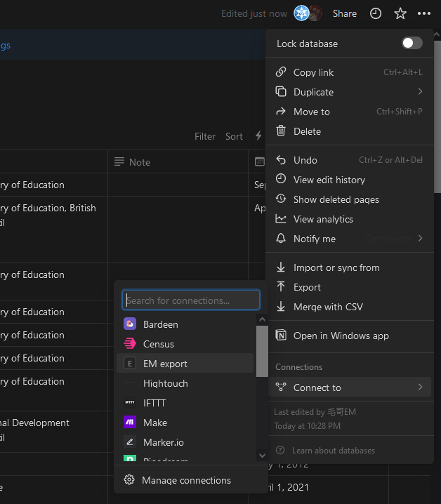The width and height of the screenshot is (441, 504).
Task: Click the Manage connections gear icon
Action: pos(129,479)
